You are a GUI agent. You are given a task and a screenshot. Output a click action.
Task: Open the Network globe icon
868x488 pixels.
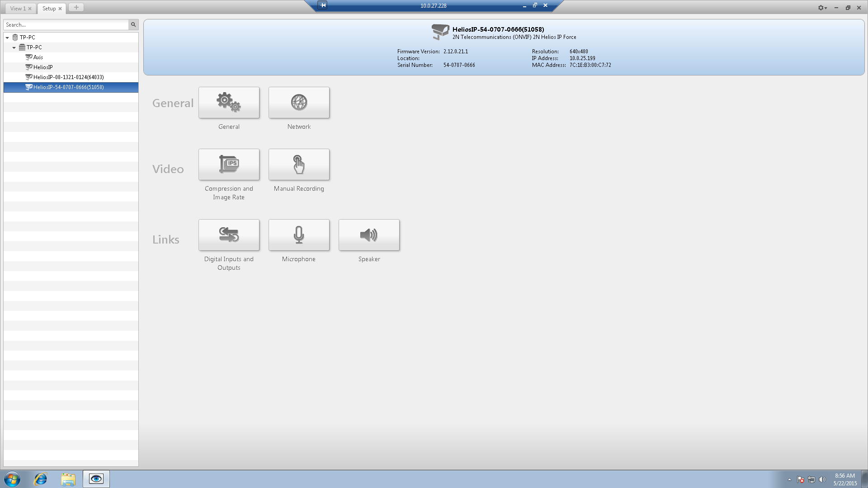[x=299, y=103]
